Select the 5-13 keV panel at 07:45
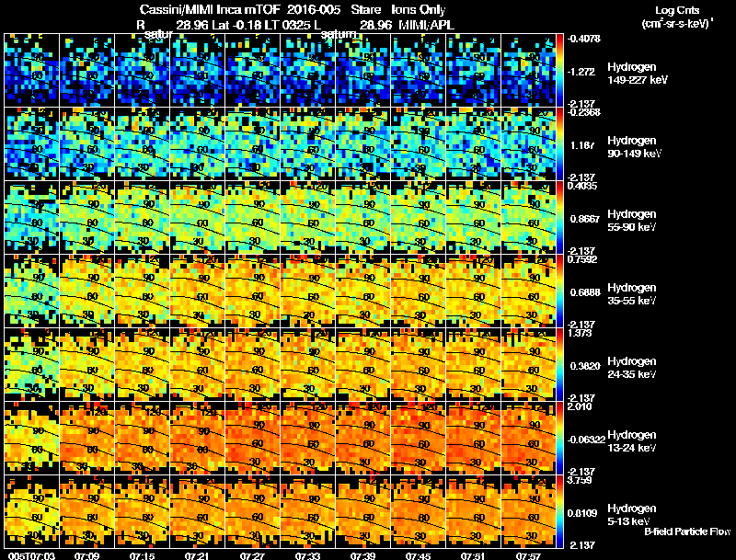The width and height of the screenshot is (736, 560). [418, 511]
